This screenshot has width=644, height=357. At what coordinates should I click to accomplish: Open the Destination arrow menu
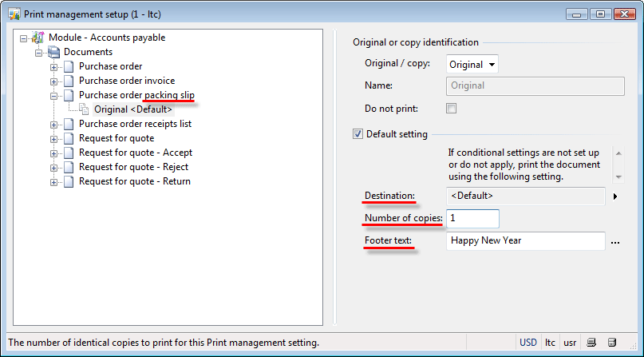coord(614,196)
